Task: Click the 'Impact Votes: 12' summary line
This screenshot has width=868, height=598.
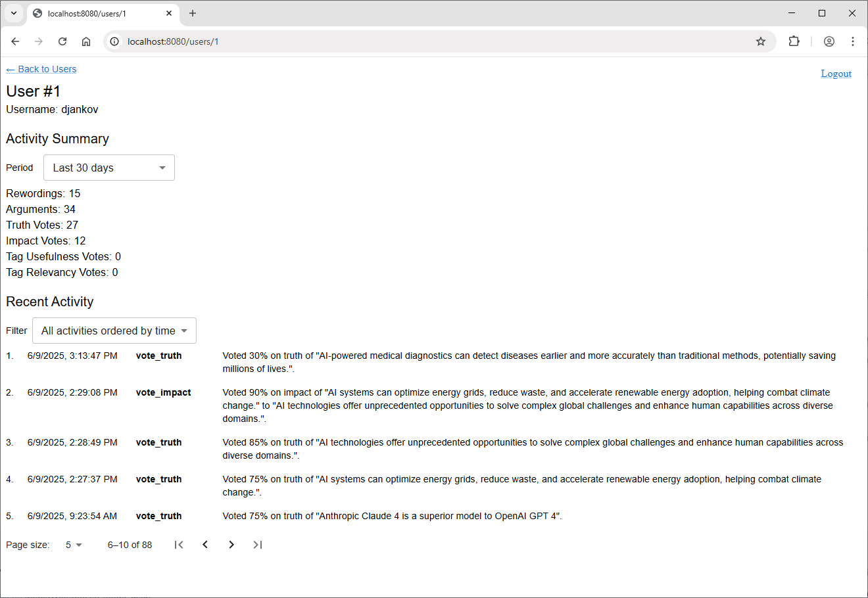Action: (46, 241)
